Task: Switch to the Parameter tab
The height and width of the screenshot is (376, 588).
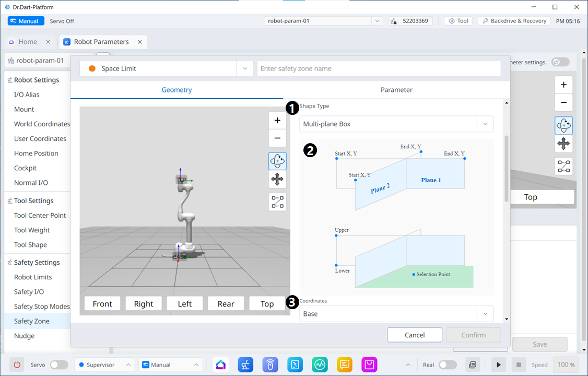Action: click(x=396, y=90)
